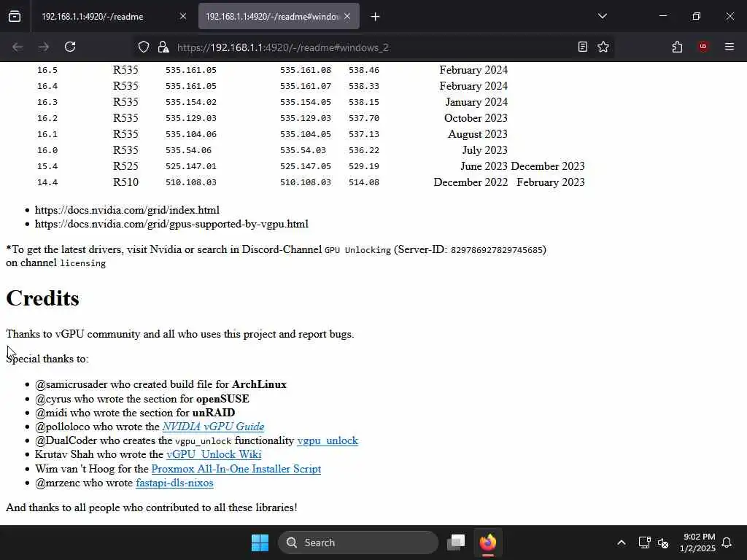Image resolution: width=747 pixels, height=560 pixels.
Task: Open the fastapi-dls-nixos link
Action: tap(174, 483)
